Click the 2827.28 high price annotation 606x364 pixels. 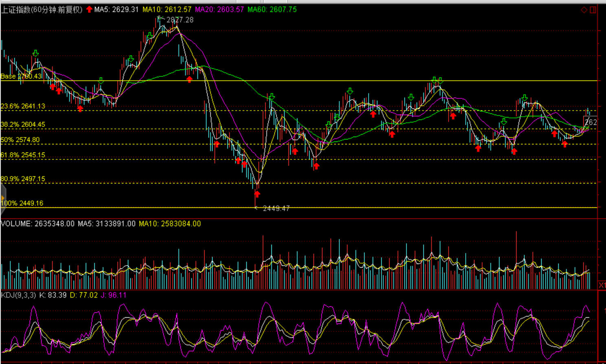(179, 20)
